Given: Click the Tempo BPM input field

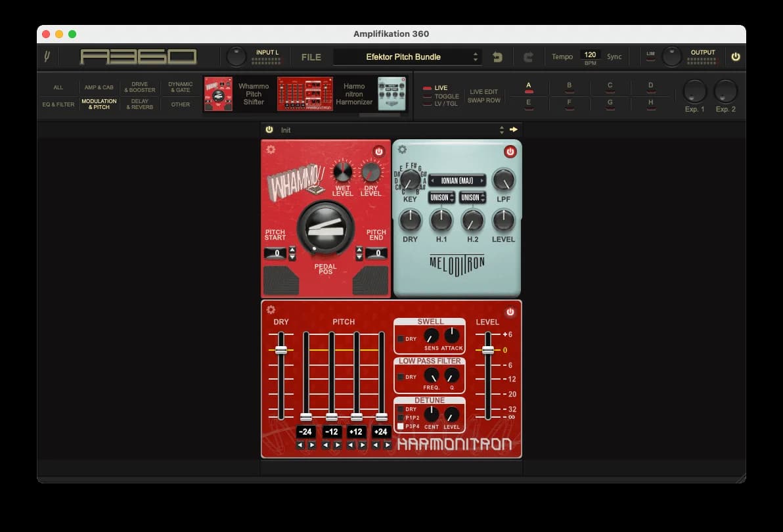Looking at the screenshot, I should (x=590, y=55).
